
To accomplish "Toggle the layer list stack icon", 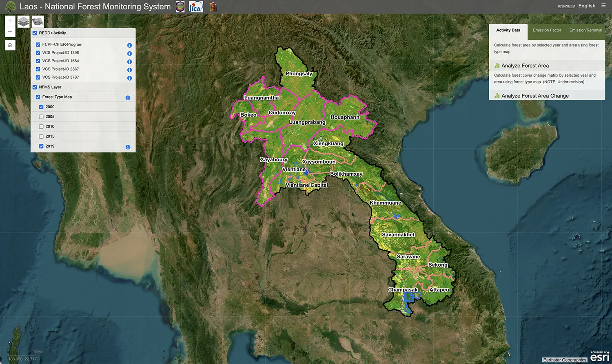I will (24, 22).
